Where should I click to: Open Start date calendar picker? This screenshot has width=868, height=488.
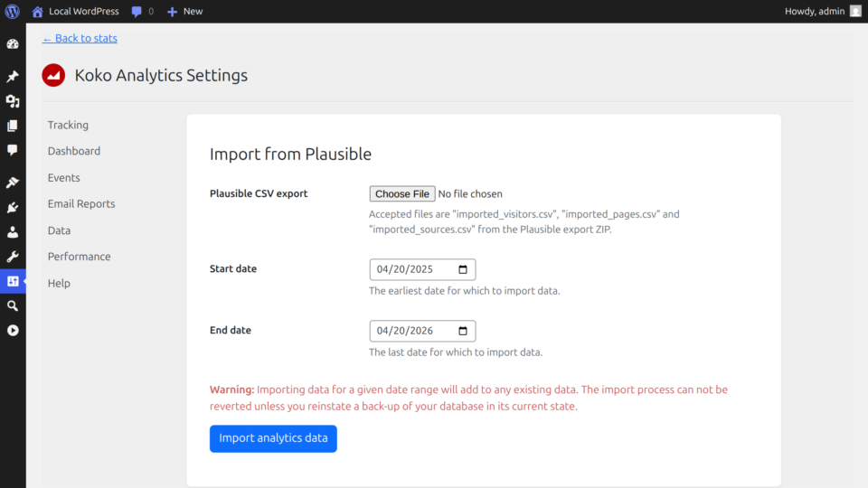[x=463, y=269]
